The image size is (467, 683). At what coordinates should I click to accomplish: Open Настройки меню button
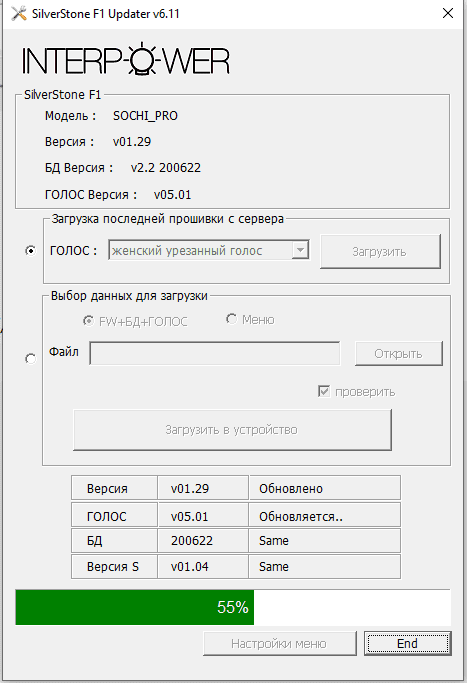(279, 643)
